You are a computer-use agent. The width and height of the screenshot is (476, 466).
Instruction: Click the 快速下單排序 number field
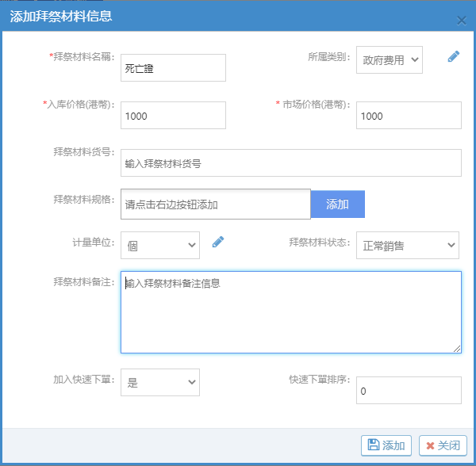[x=408, y=391]
